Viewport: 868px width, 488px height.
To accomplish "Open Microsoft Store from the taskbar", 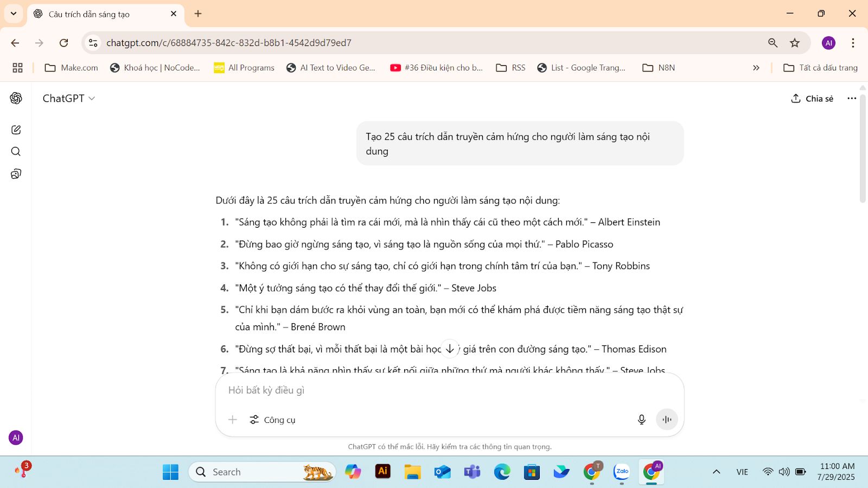I will (x=532, y=472).
